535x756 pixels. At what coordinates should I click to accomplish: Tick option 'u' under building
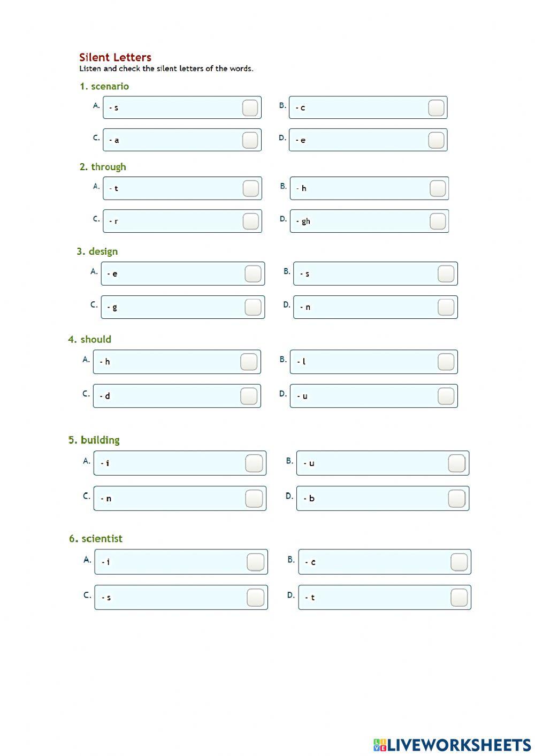[x=456, y=463]
